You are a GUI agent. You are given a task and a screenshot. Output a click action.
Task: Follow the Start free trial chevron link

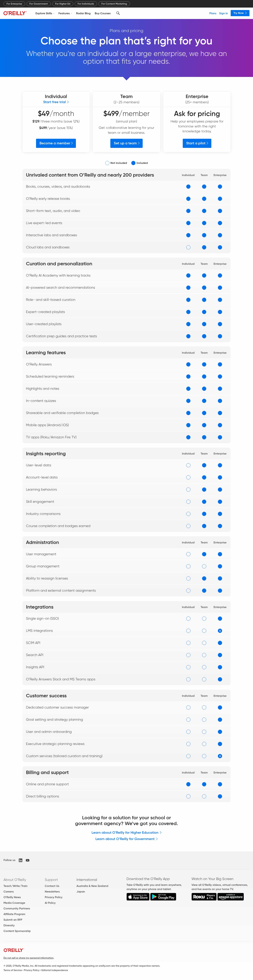56,102
